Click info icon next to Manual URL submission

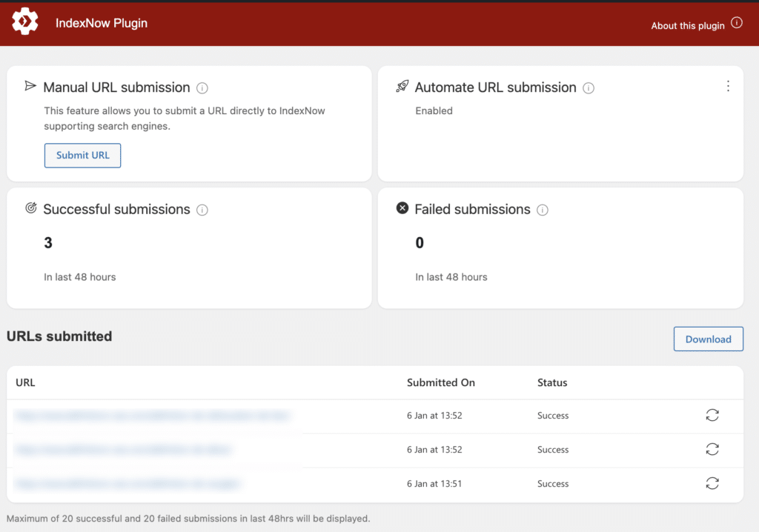202,88
